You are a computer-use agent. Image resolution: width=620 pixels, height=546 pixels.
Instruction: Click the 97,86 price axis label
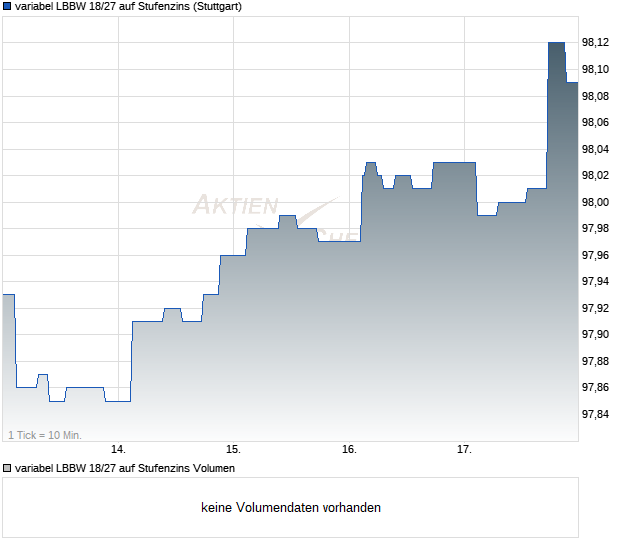595,387
